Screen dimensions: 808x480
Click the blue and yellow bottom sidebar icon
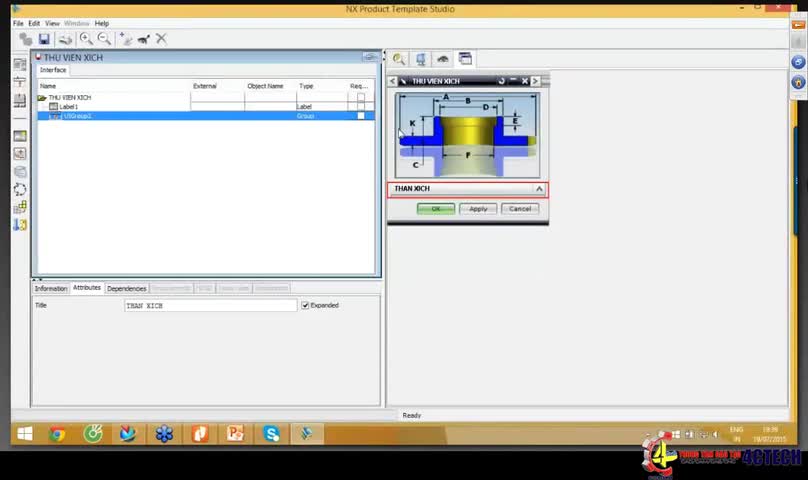pyautogui.click(x=20, y=225)
